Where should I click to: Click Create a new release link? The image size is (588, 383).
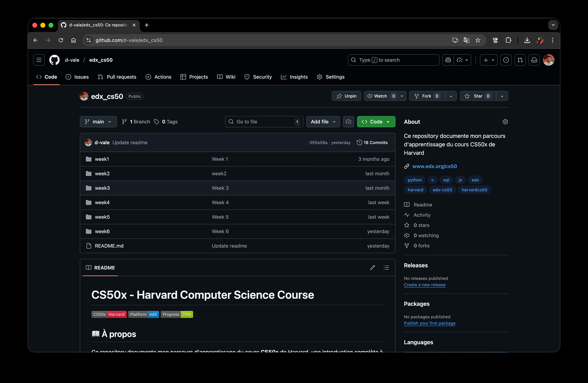point(424,285)
